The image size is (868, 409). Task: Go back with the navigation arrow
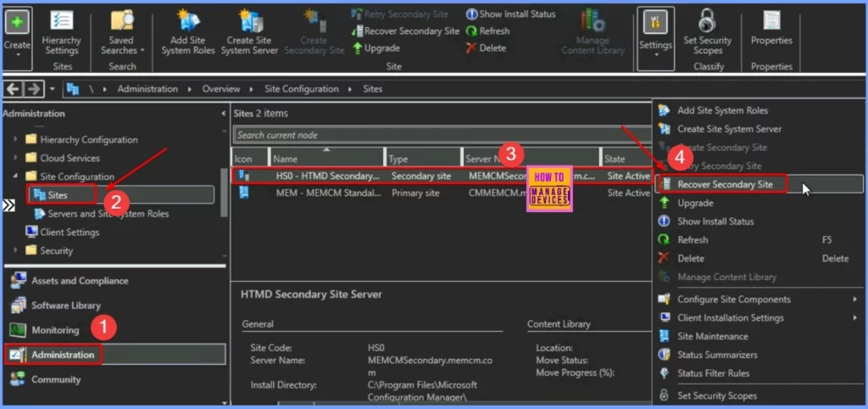(x=14, y=88)
